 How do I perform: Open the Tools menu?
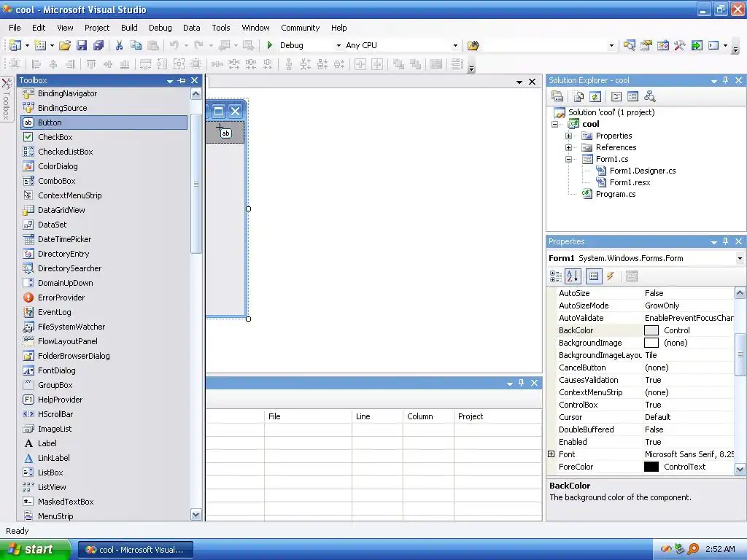click(x=220, y=28)
